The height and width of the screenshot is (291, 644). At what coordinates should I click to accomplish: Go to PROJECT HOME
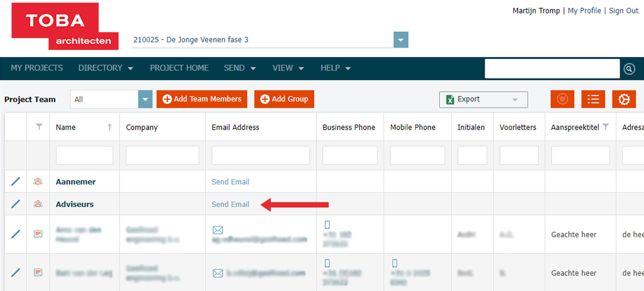tap(179, 68)
